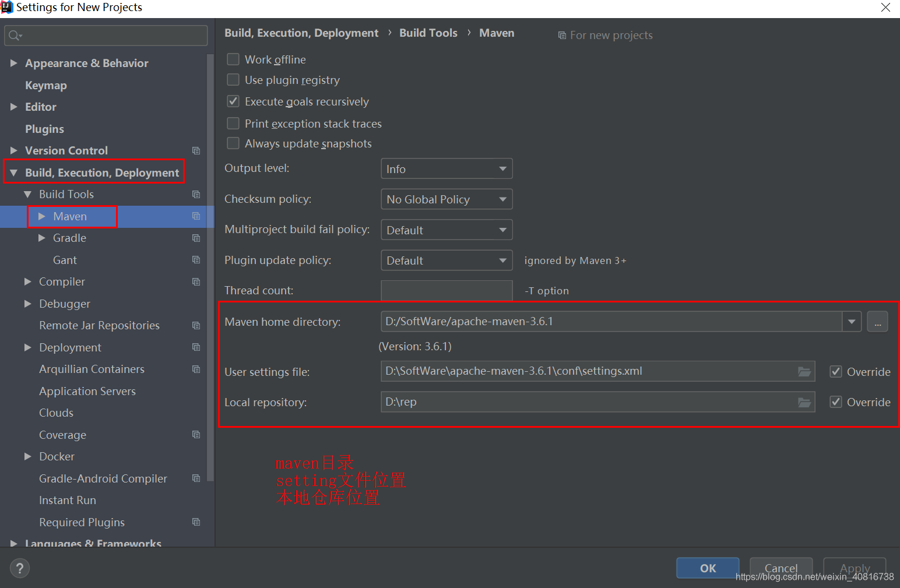Expand Version Control section arrow
This screenshot has height=588, width=900.
click(x=14, y=150)
